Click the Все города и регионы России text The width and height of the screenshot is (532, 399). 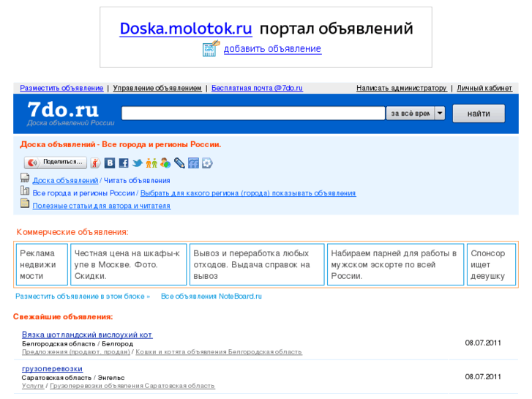coord(83,193)
